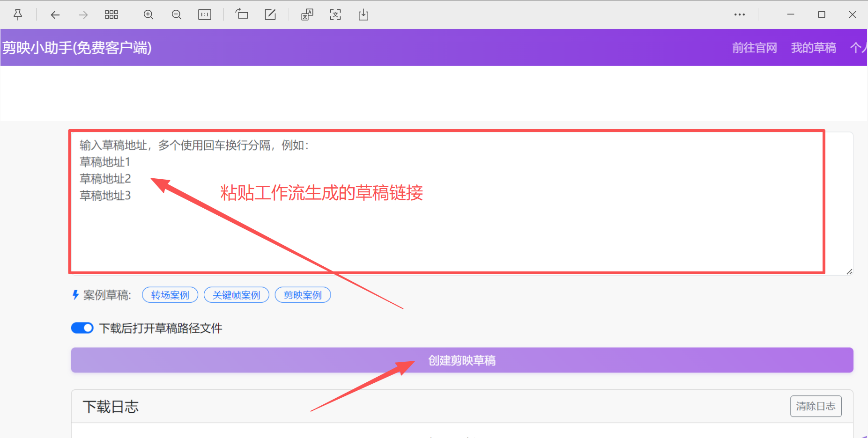Click the zoom in magnifier icon

click(148, 15)
